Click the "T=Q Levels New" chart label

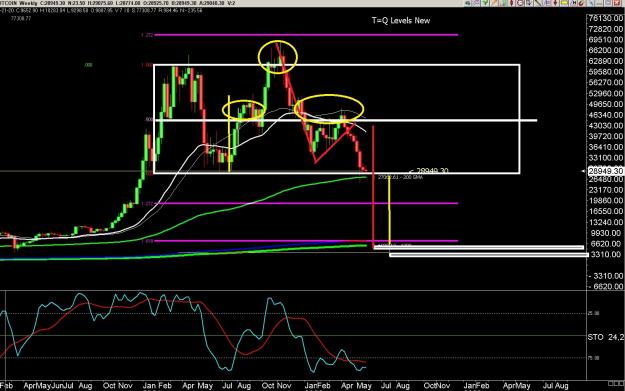click(x=401, y=20)
